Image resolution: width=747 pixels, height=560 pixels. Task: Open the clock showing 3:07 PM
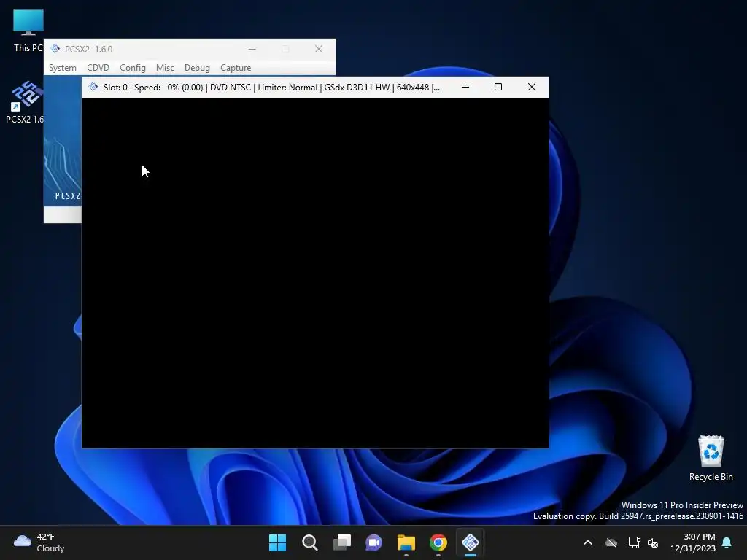click(693, 542)
